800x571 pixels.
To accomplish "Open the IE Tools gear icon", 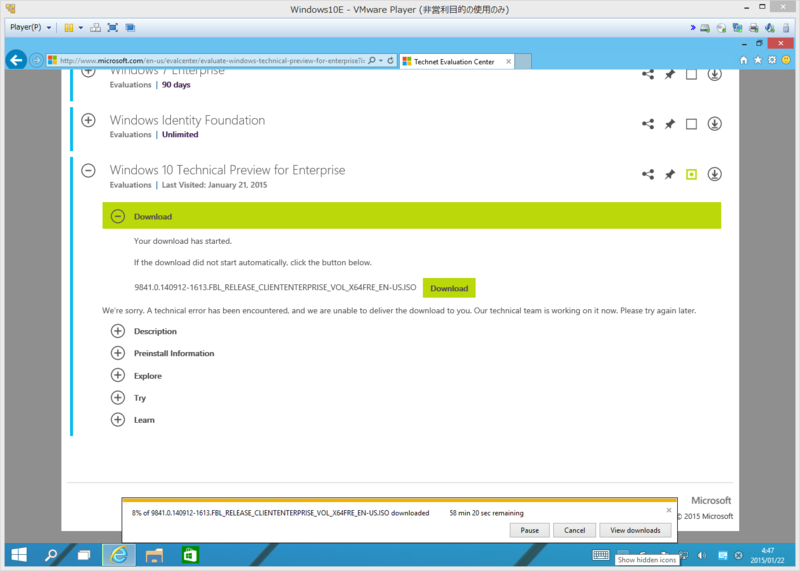I will [x=772, y=60].
